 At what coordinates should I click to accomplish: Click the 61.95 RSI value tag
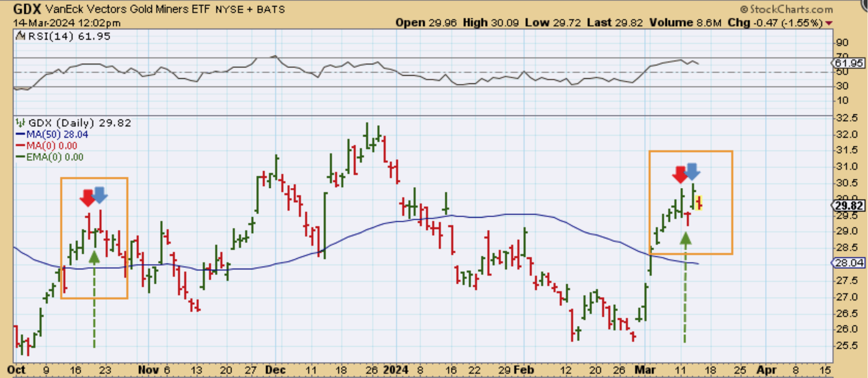click(x=848, y=63)
